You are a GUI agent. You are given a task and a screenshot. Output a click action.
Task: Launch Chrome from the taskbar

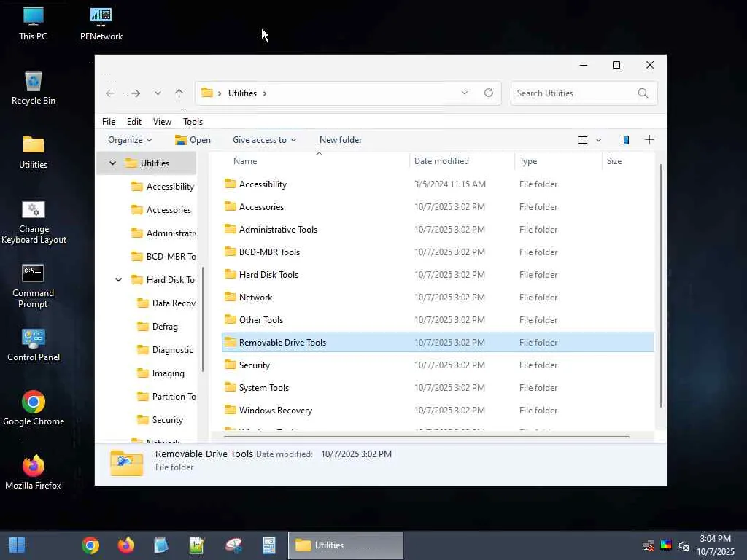point(90,545)
